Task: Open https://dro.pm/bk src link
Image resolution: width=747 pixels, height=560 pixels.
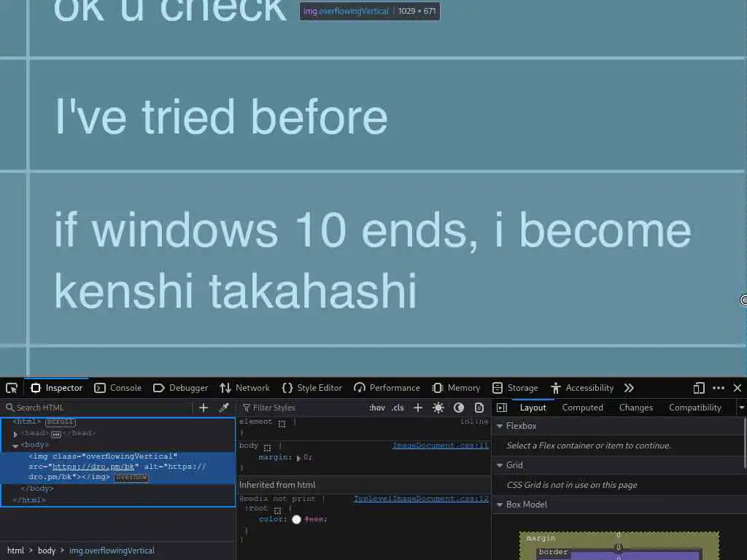Action: (x=93, y=467)
